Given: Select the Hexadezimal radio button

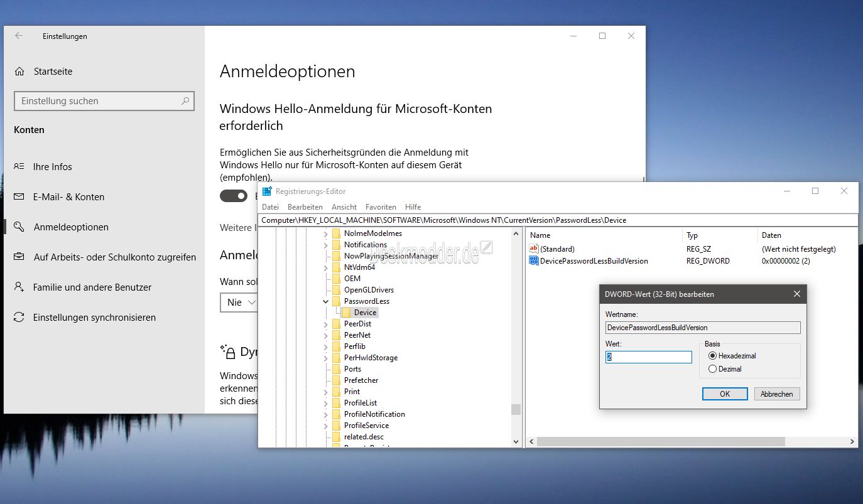Looking at the screenshot, I should tap(712, 356).
